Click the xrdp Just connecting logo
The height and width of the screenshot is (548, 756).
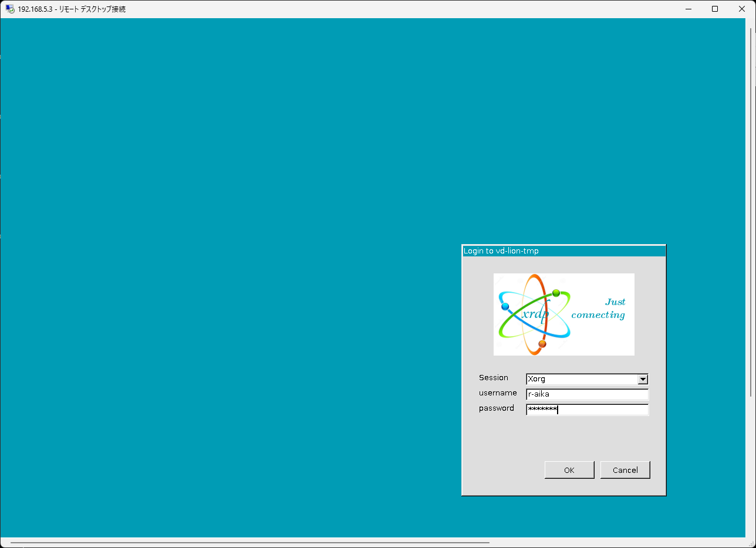[x=564, y=314]
